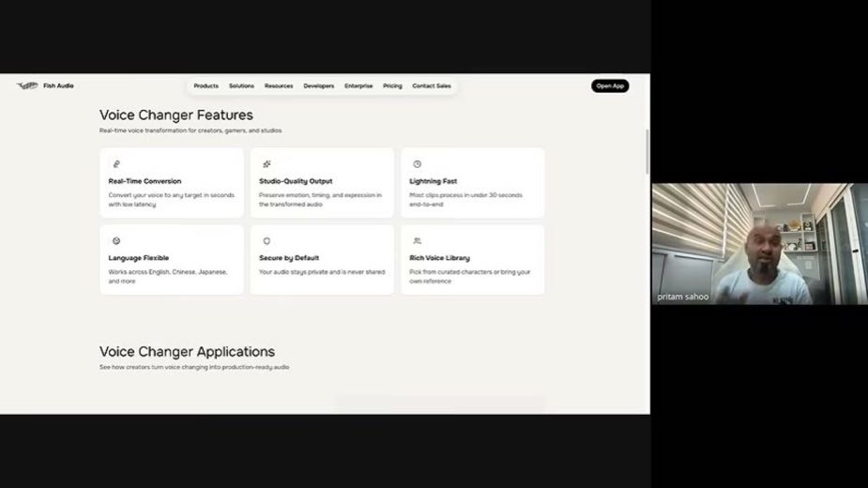
Task: Click 'Real-time voice transformation for creators' subtitle
Action: [190, 130]
